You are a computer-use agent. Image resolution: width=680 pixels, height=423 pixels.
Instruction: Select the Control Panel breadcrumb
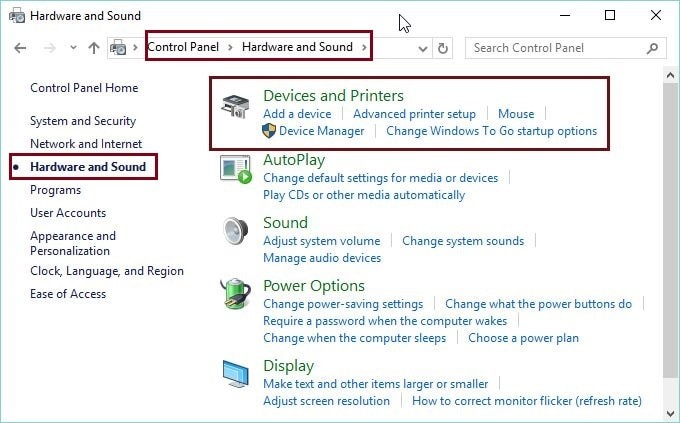click(183, 47)
